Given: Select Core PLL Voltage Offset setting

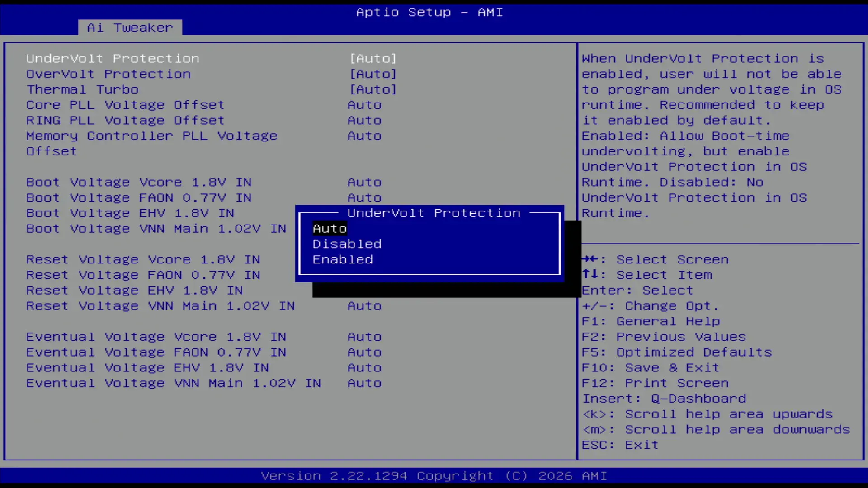Looking at the screenshot, I should [125, 105].
